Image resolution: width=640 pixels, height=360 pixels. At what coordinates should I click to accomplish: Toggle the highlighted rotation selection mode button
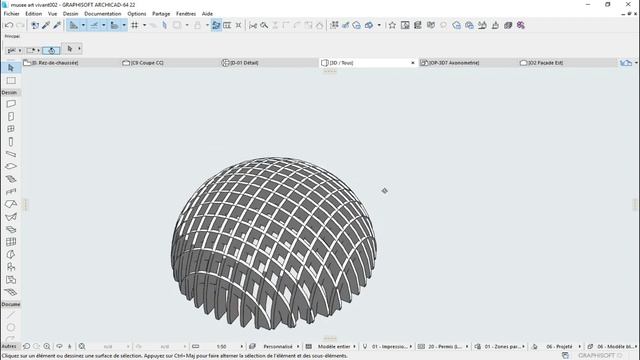(x=51, y=51)
